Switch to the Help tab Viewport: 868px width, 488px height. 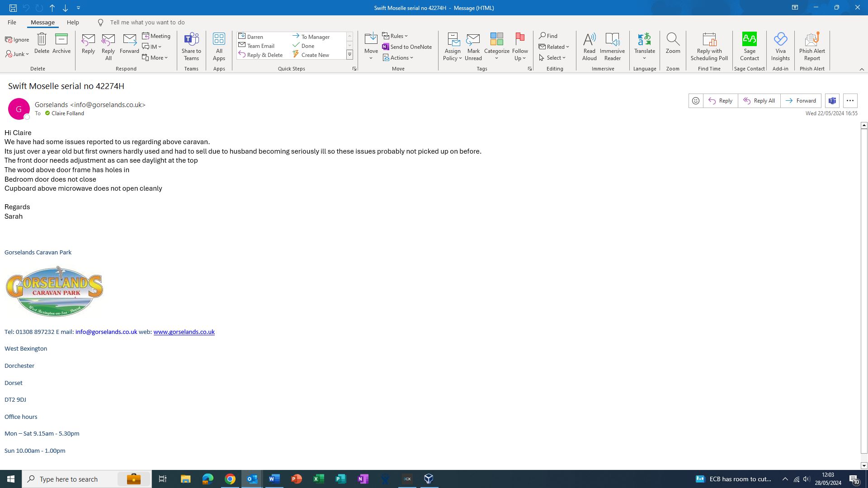pos(73,22)
